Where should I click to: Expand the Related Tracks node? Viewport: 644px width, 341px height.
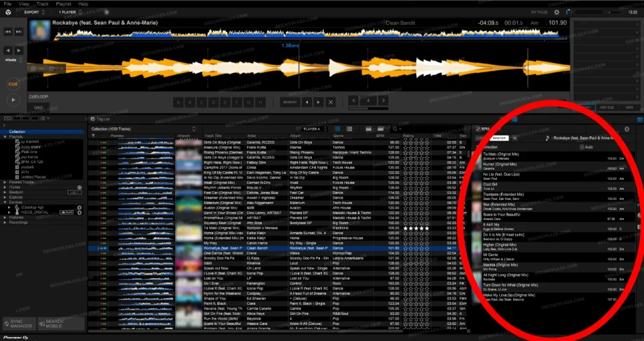pyautogui.click(x=5, y=182)
